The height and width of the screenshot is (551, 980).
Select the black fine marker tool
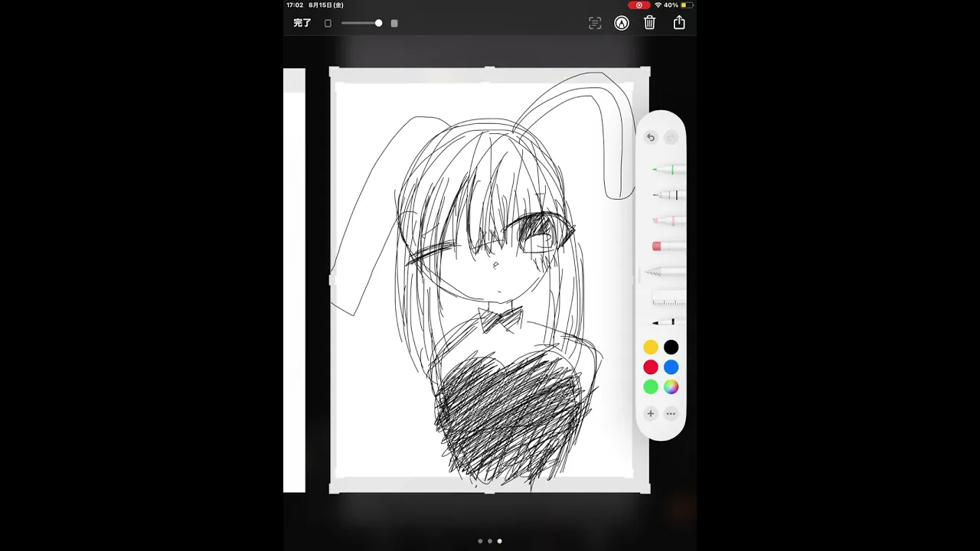point(668,195)
